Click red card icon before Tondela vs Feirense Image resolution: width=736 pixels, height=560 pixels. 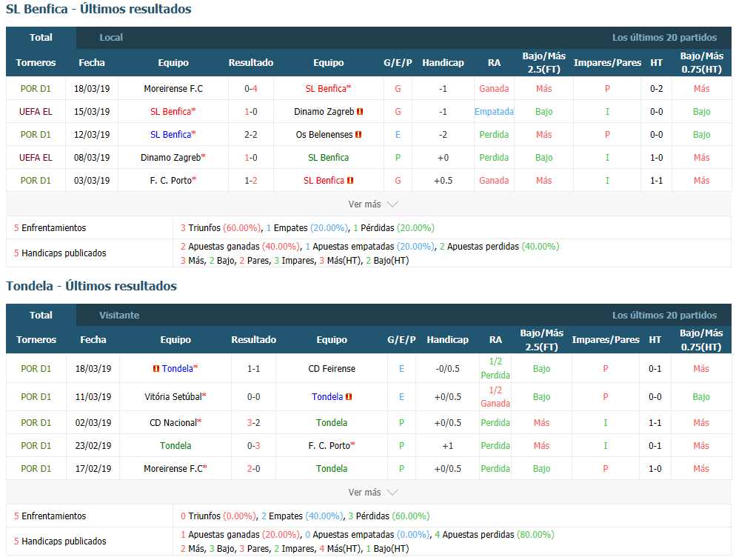(x=156, y=368)
